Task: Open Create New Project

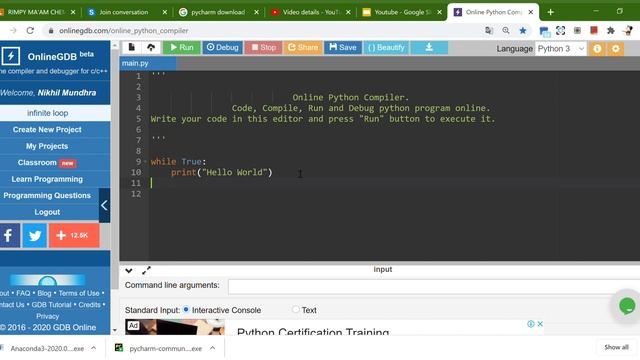Action: [47, 129]
